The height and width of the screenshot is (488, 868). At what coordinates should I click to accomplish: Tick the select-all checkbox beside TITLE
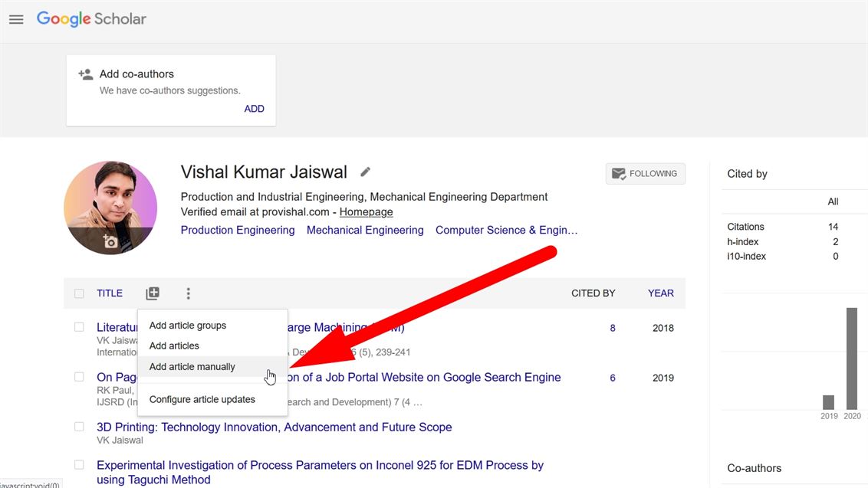79,293
